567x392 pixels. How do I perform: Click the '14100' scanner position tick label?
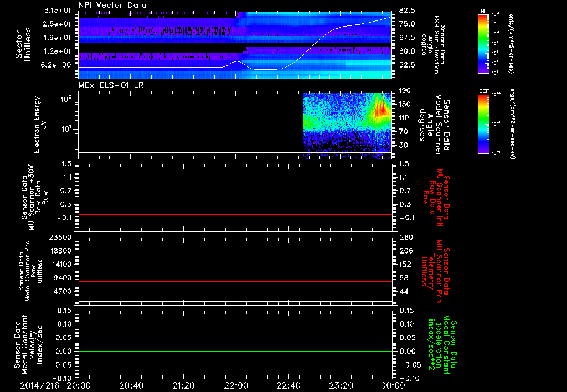pyautogui.click(x=60, y=264)
